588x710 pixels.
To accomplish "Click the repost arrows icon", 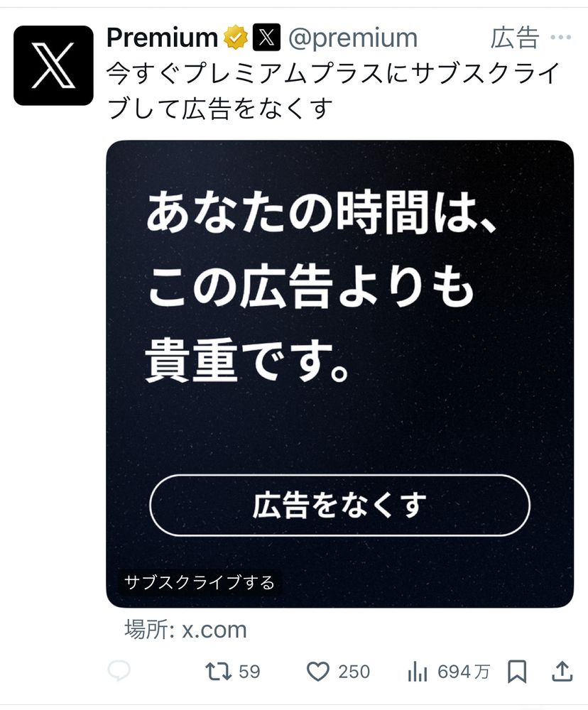I will pos(218,672).
